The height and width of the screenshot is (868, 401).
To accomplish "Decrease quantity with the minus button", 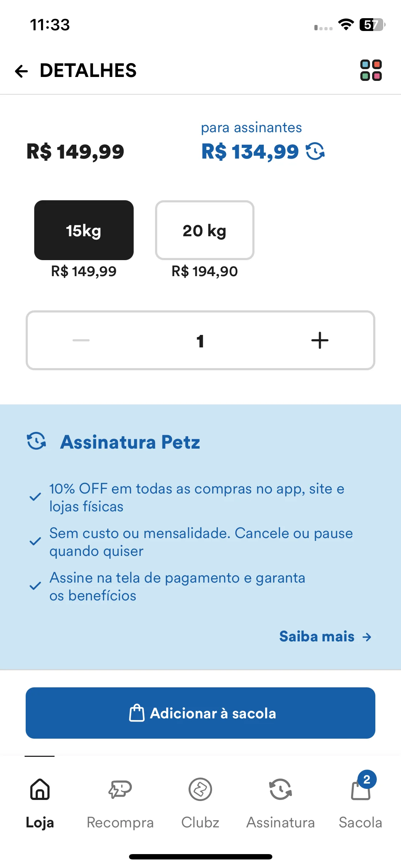I will tap(81, 340).
